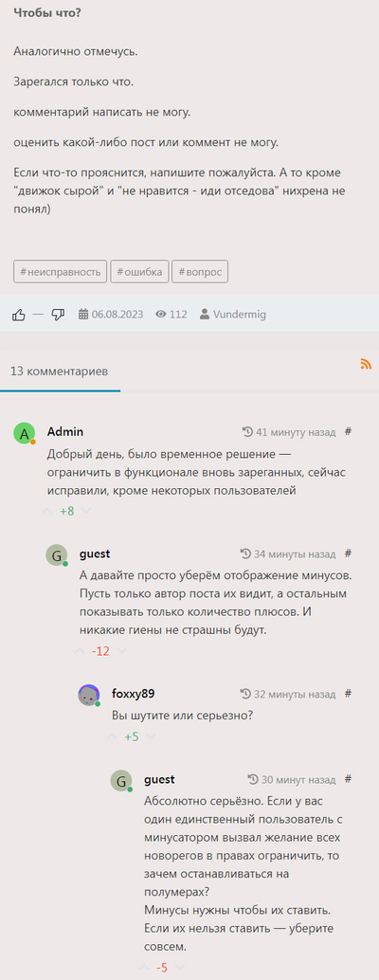
Task: Click the +5 rating on foxxy89's comment
Action: [x=131, y=736]
